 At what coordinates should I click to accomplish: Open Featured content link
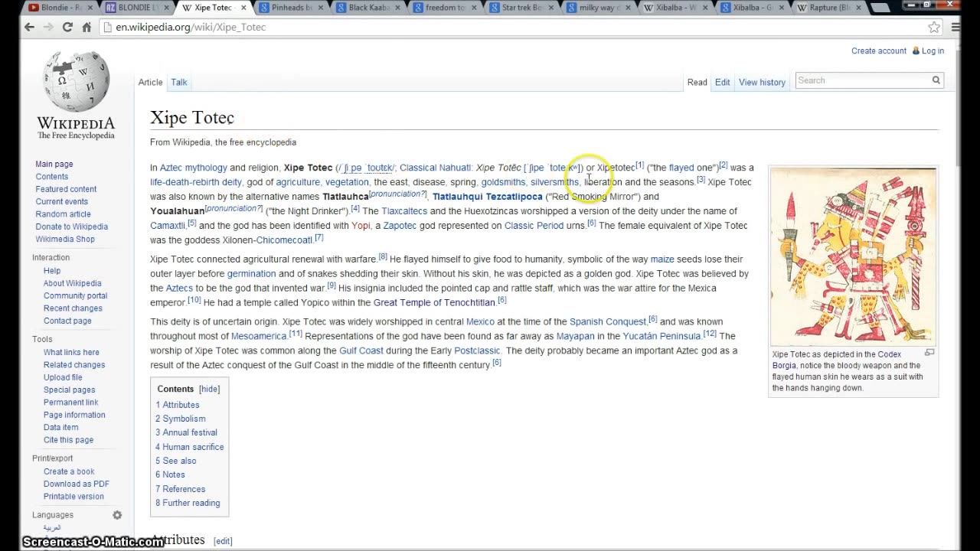click(66, 189)
